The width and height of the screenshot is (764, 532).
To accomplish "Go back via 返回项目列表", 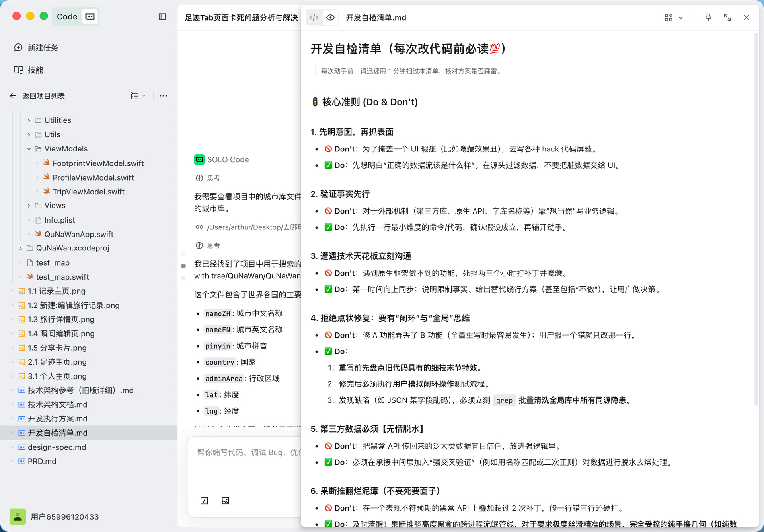I will (x=43, y=96).
